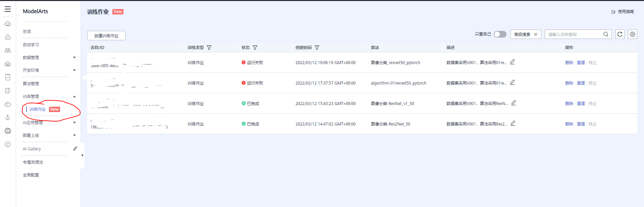This screenshot has height=207, width=644.
Task: Expand the 数据管理 menu arrow
Action: 74,57
